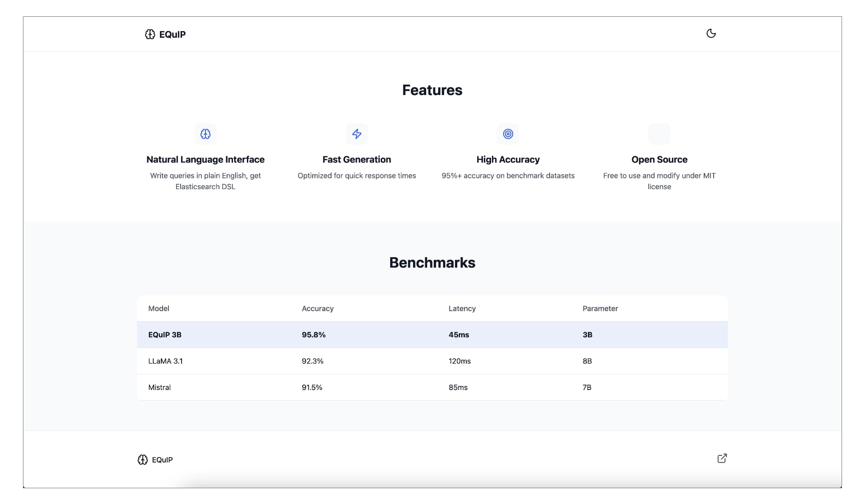Select the 91.5% accuracy cell

[x=312, y=387]
